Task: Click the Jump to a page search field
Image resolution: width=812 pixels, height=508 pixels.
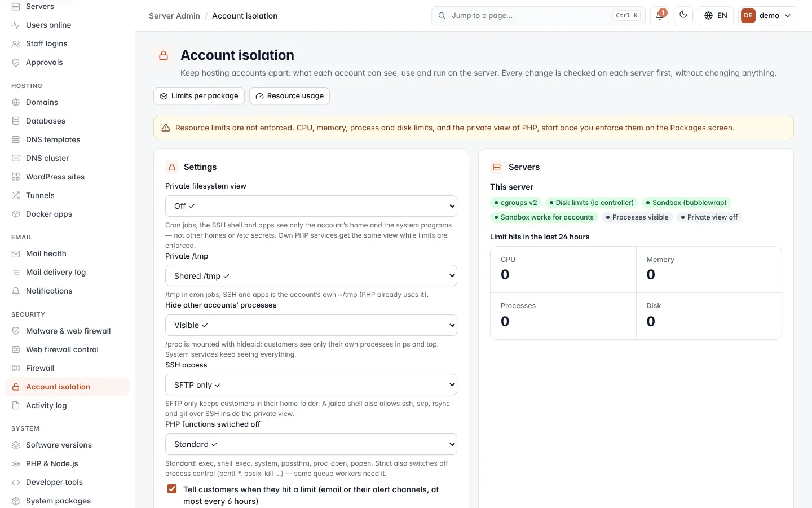Action: 538,16
